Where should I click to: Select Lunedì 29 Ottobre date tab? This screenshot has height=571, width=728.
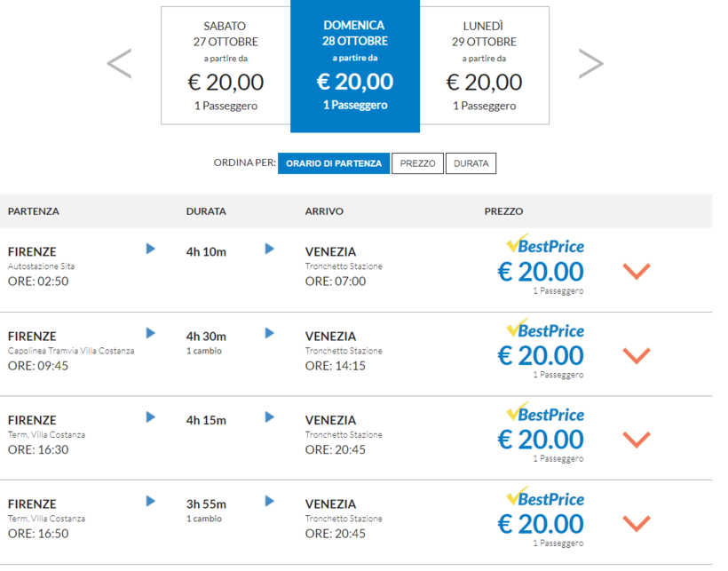click(484, 67)
